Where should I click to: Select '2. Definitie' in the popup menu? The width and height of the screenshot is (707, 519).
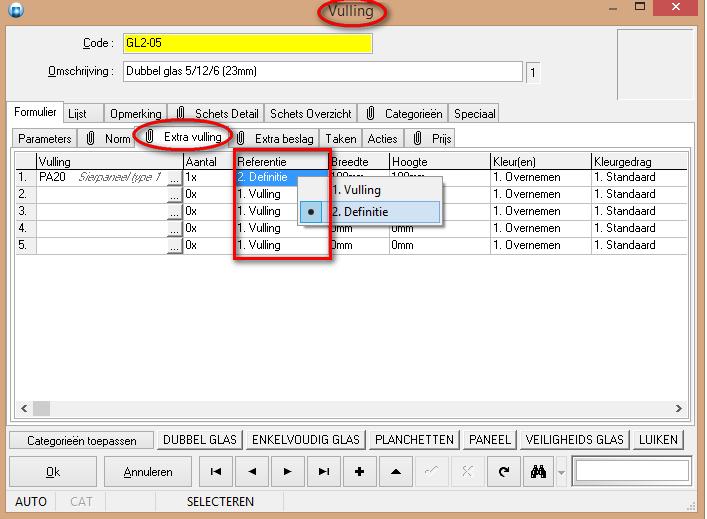(370, 211)
